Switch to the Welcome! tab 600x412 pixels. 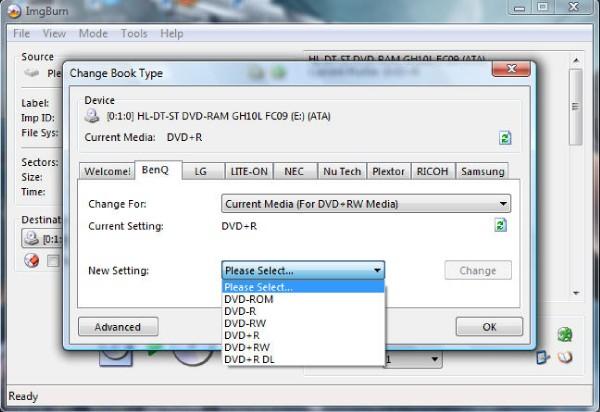107,171
